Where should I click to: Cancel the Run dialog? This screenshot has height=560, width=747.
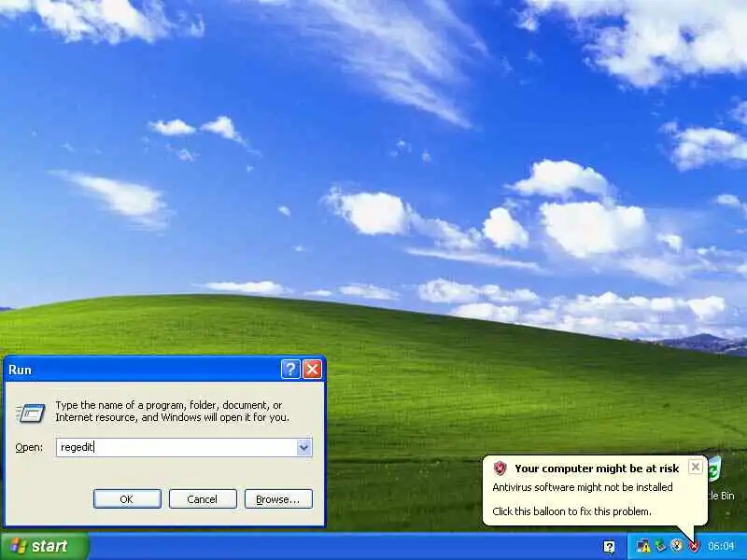pos(203,498)
